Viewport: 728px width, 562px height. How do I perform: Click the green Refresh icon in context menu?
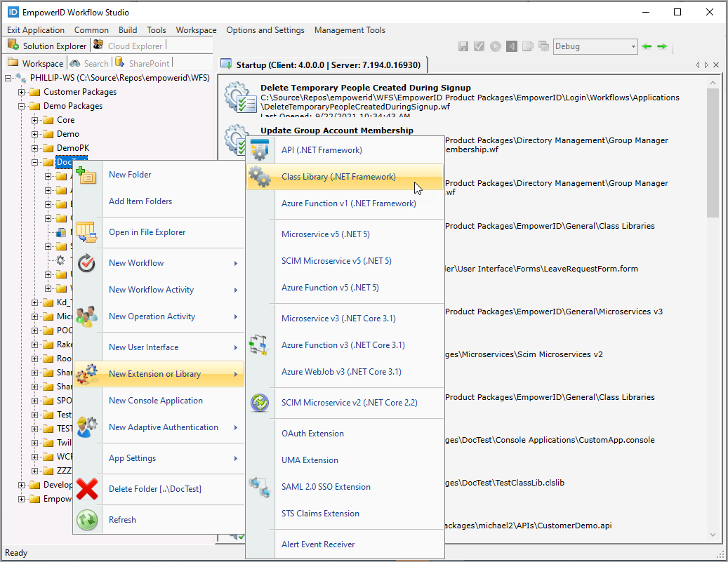click(x=88, y=520)
